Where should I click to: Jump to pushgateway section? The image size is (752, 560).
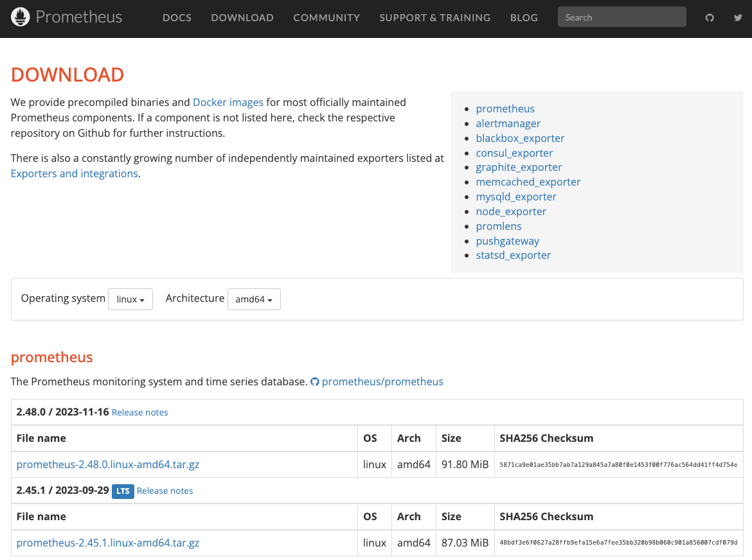507,241
